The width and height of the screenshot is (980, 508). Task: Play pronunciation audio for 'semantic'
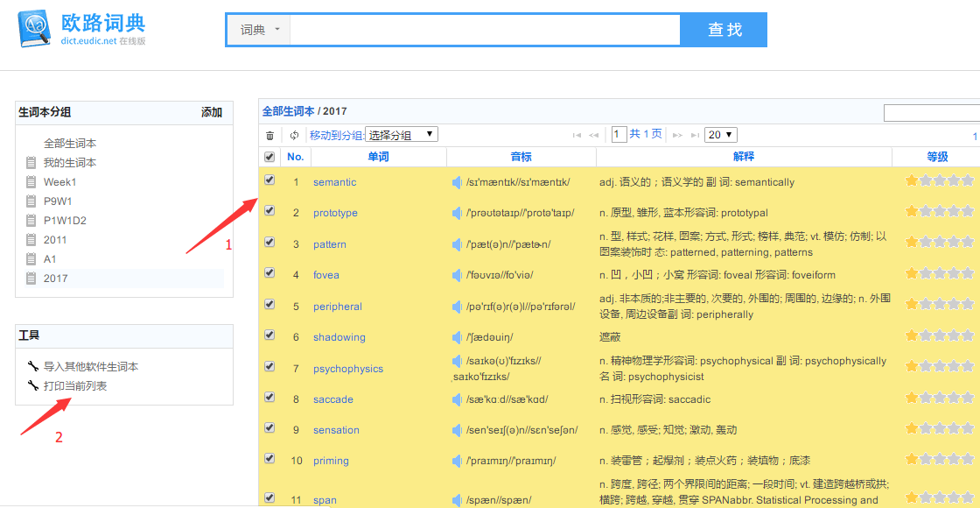coord(457,182)
